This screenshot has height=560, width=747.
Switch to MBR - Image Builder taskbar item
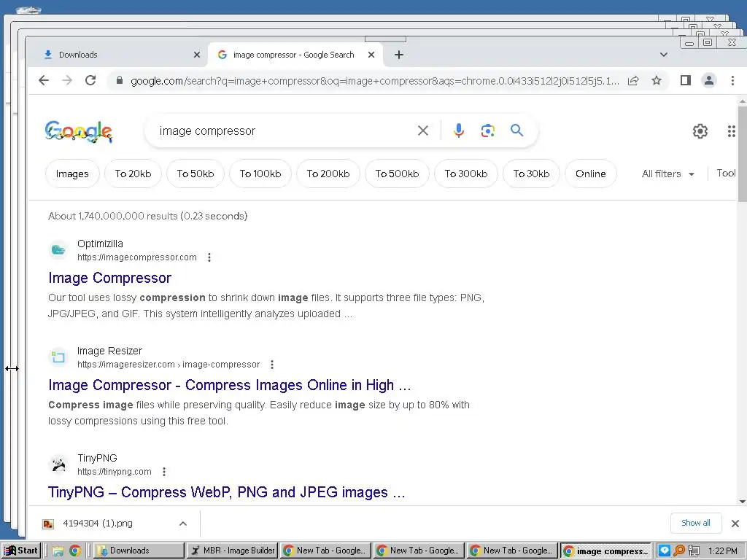[x=233, y=551]
